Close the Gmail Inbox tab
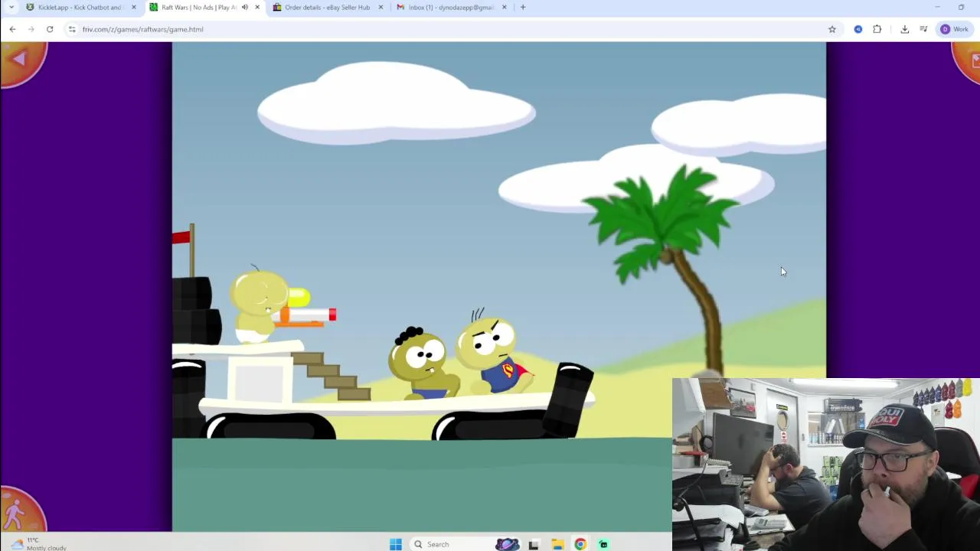The width and height of the screenshot is (980, 551). [x=504, y=8]
